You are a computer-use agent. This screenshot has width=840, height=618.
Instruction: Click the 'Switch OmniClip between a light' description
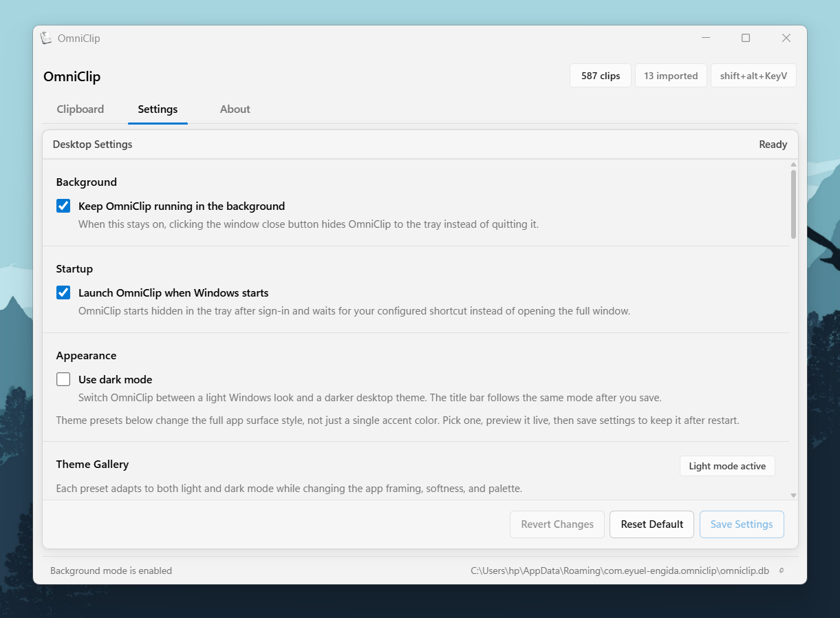[x=370, y=398]
